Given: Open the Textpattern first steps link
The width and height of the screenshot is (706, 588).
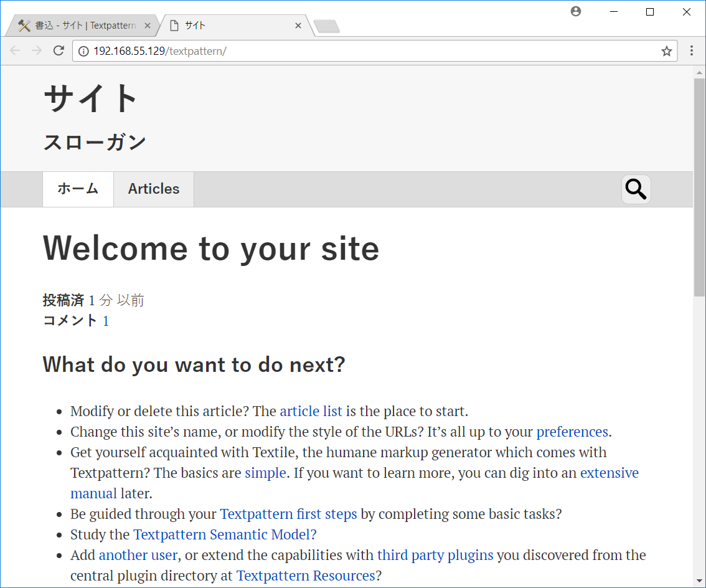Looking at the screenshot, I should 288,514.
